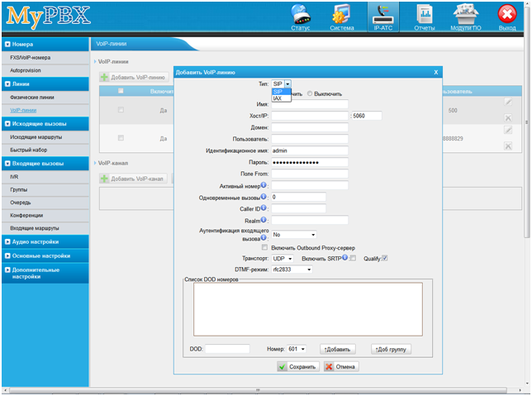Click the MyPBX logo
Screen dimensions: 532x396
pos(48,17)
